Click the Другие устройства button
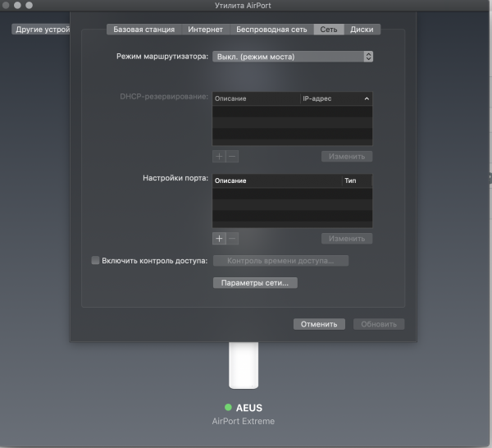This screenshot has height=448, width=492. tap(41, 30)
